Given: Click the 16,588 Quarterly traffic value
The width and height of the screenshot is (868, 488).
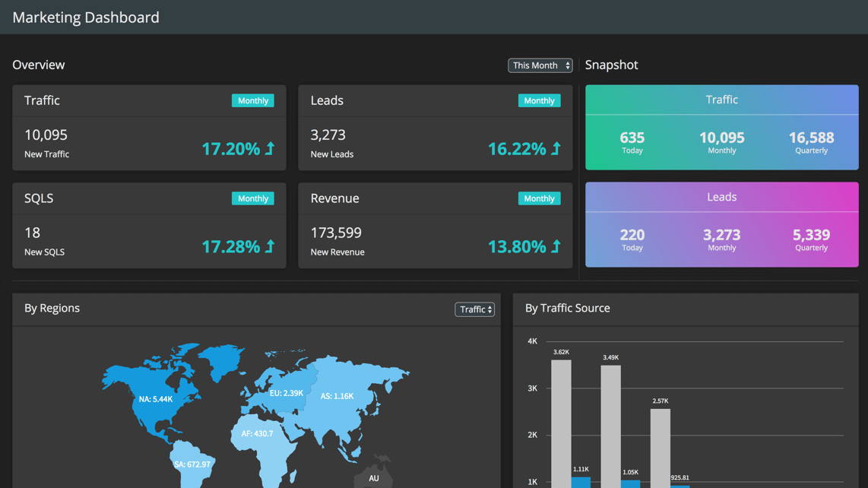Looking at the screenshot, I should coord(812,142).
